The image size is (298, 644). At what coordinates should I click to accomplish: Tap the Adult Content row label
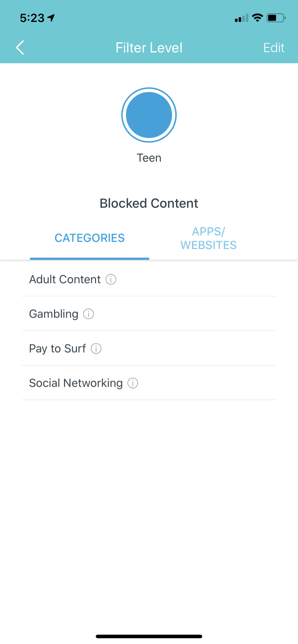point(65,279)
